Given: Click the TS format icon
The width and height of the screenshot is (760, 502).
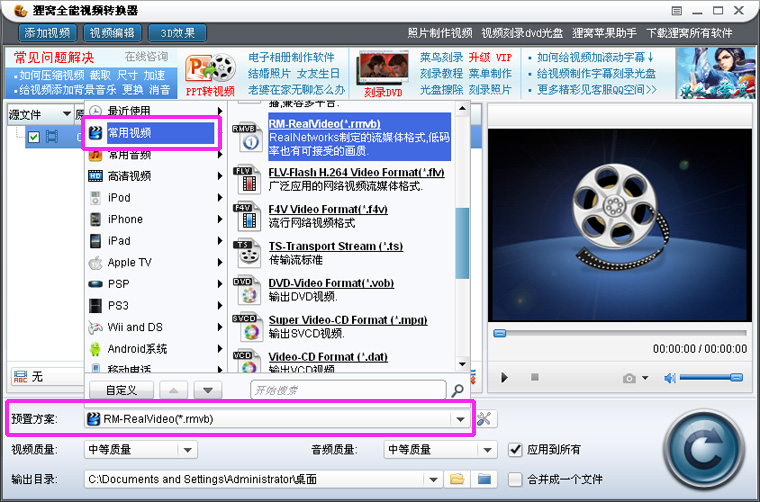Looking at the screenshot, I should [248, 254].
